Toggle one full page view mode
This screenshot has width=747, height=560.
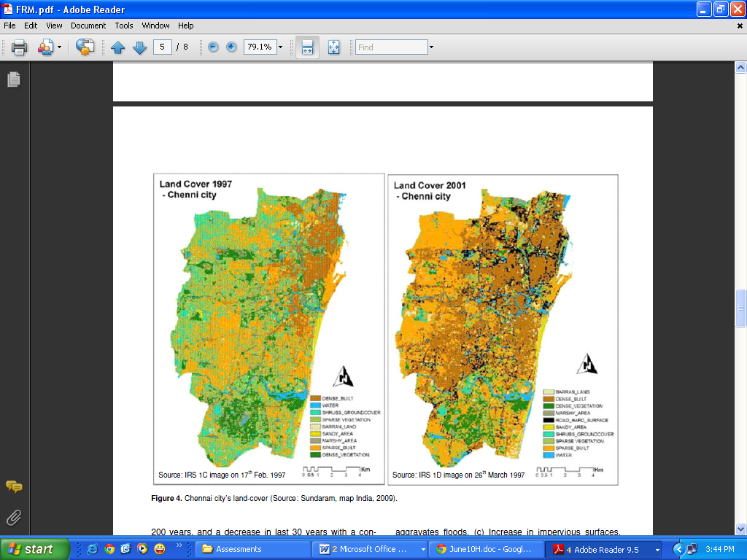(334, 47)
